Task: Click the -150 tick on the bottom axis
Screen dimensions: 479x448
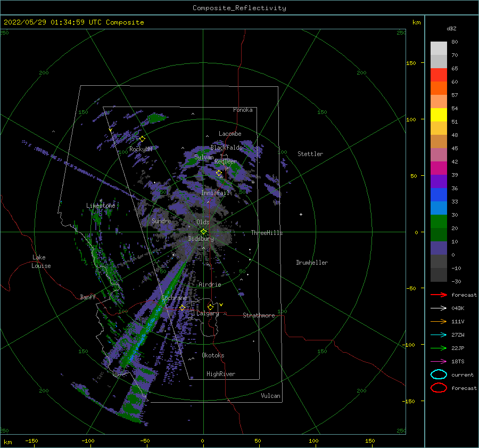Action: (x=31, y=441)
